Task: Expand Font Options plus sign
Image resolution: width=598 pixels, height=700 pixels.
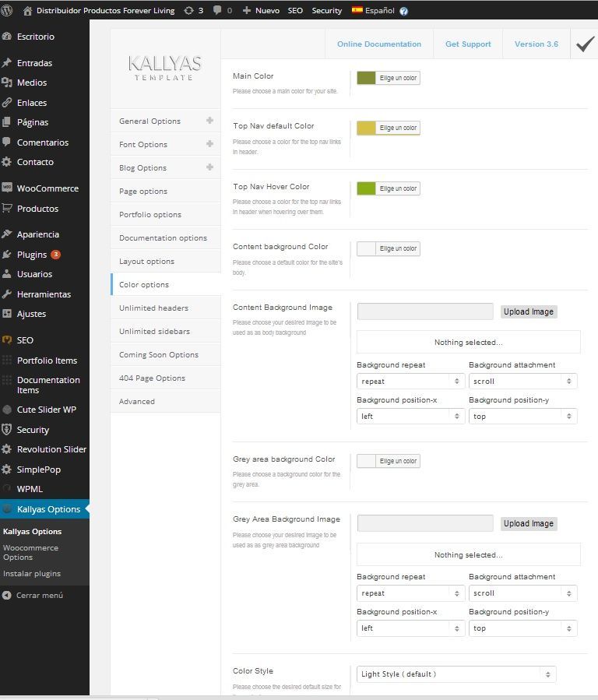Action: [x=209, y=144]
